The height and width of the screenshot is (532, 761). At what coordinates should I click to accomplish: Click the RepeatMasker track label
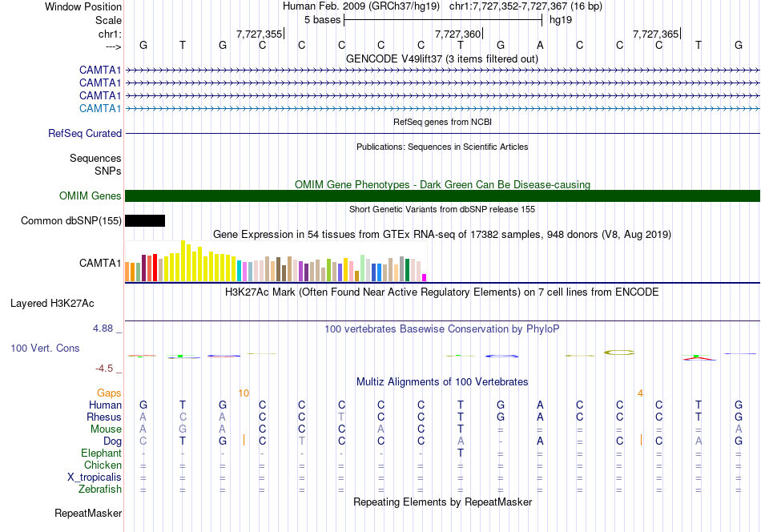click(88, 513)
